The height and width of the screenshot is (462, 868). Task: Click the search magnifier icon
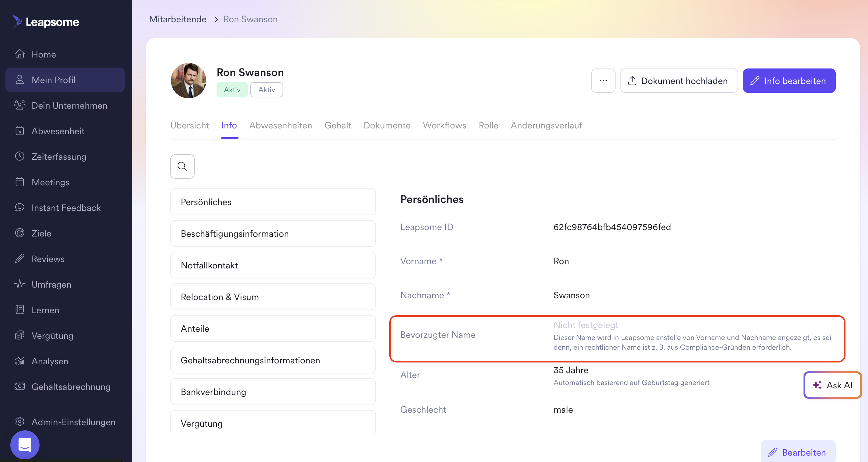182,166
